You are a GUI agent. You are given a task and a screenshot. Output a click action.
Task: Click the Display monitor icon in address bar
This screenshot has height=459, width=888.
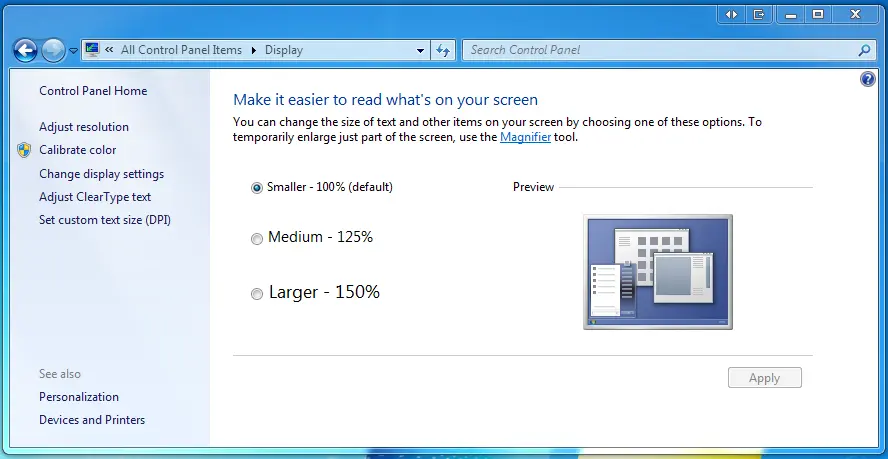[x=93, y=49]
